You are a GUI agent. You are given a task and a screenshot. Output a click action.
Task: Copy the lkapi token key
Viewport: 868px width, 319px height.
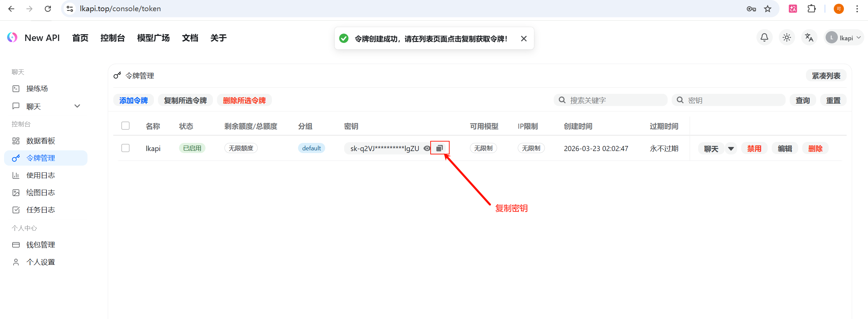tap(439, 148)
